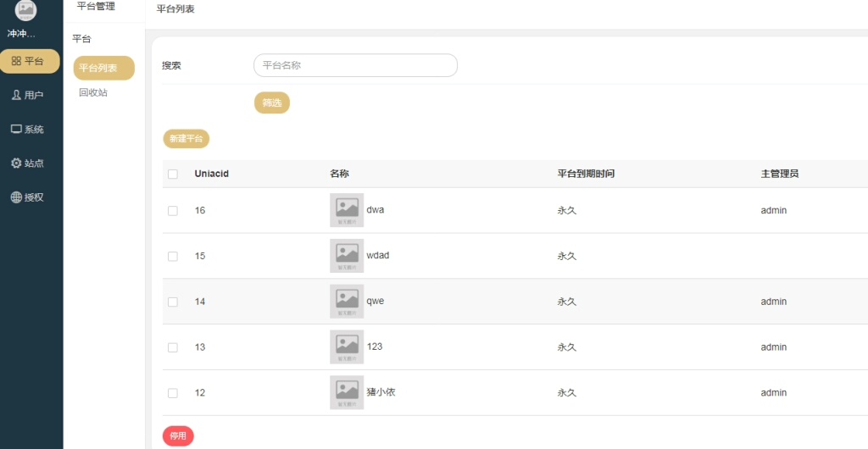Click the wdad platform thumbnail

[x=347, y=256]
